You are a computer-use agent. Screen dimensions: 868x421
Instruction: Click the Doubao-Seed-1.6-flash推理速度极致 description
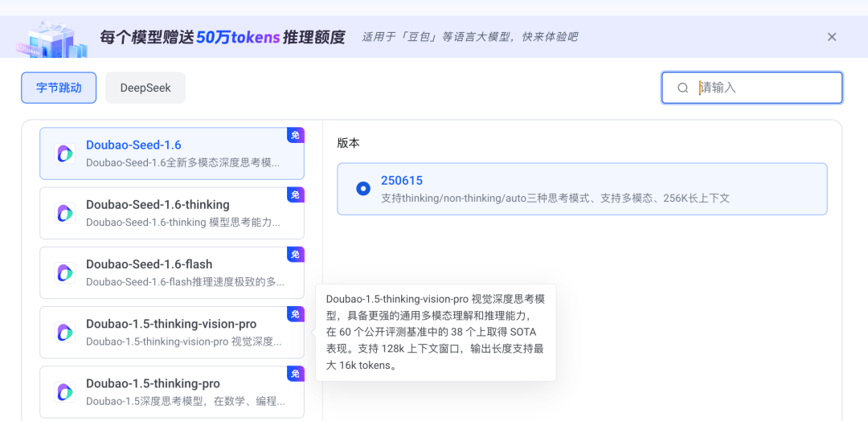(186, 282)
